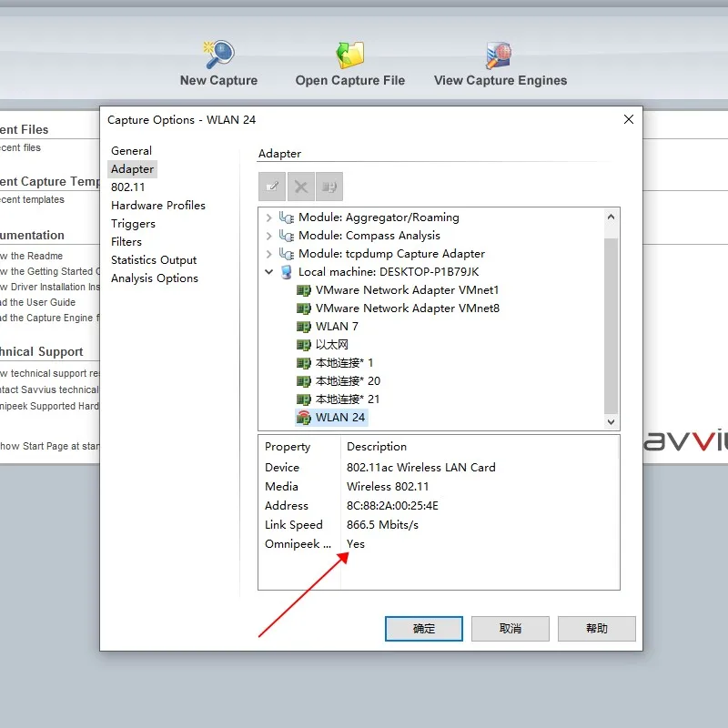This screenshot has height=728, width=728.
Task: Open help with the 帮助 button
Action: click(x=597, y=629)
